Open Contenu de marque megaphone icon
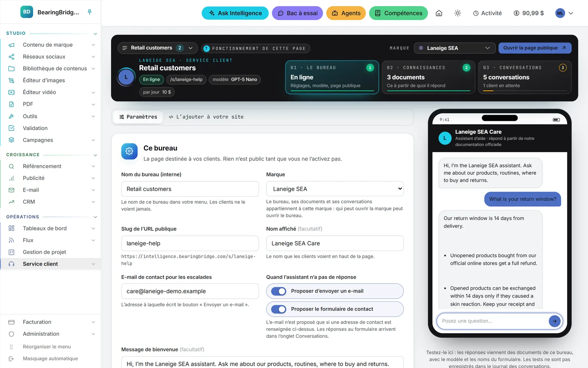This screenshot has width=588, height=368. pos(11,45)
